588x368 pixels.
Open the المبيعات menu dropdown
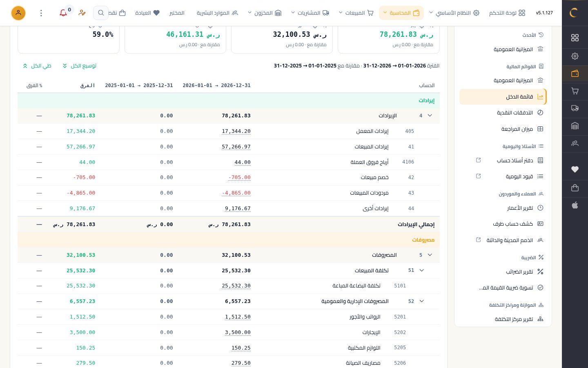pyautogui.click(x=356, y=13)
